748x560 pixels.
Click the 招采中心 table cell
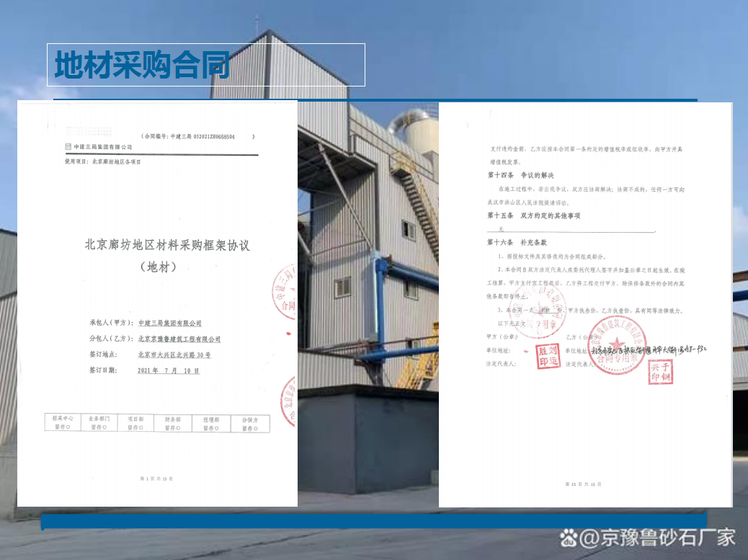point(63,422)
